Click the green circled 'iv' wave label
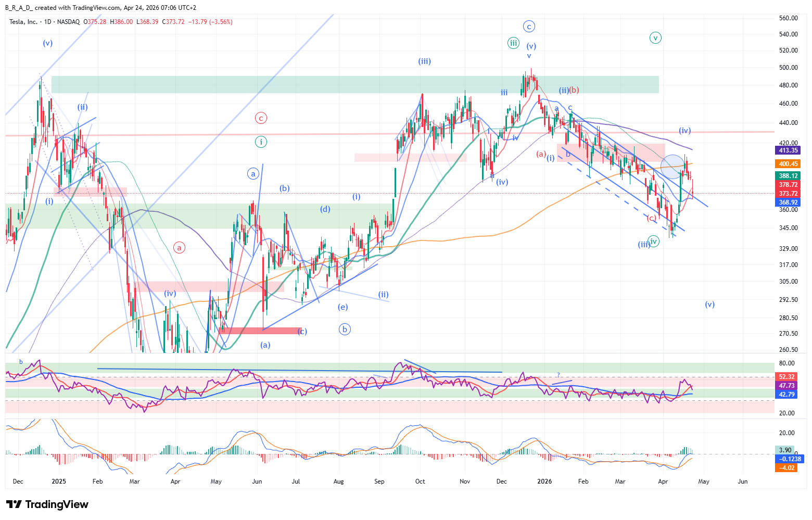 point(654,241)
